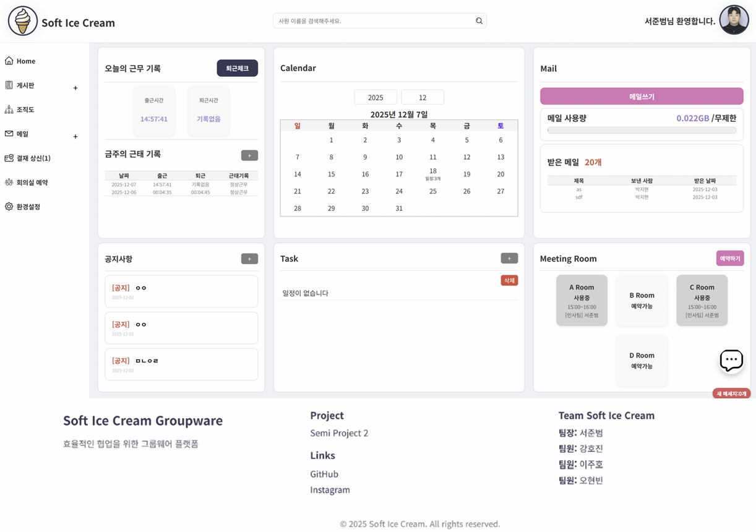Click the mail usage progress bar
The image size is (756, 532).
[x=642, y=131]
